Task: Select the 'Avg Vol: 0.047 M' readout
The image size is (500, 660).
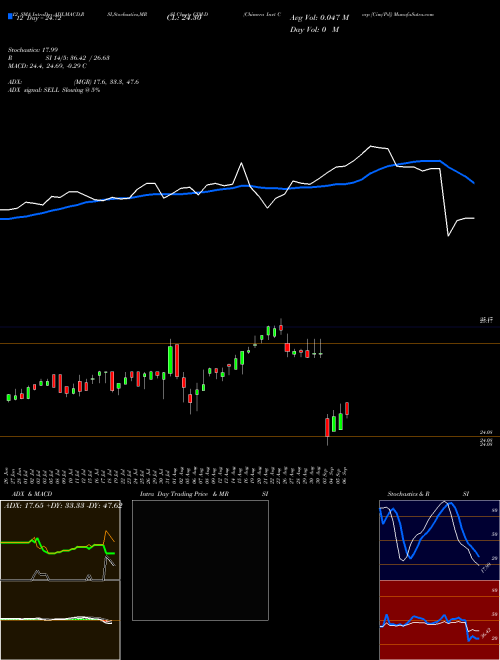Action: [319, 18]
